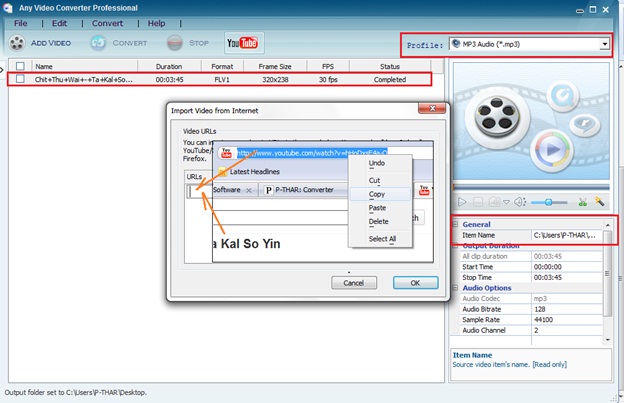Click the app logo in title bar
This screenshot has height=403, width=624.
point(8,8)
